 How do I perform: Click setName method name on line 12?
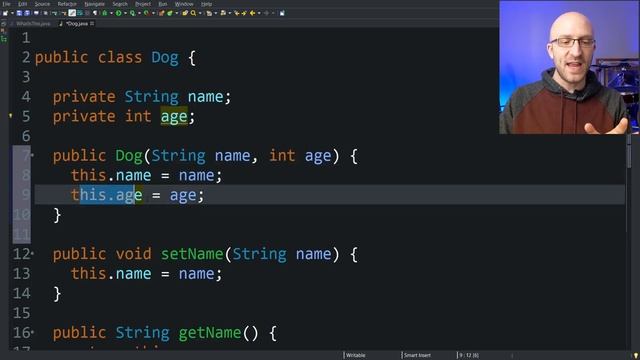coord(192,254)
